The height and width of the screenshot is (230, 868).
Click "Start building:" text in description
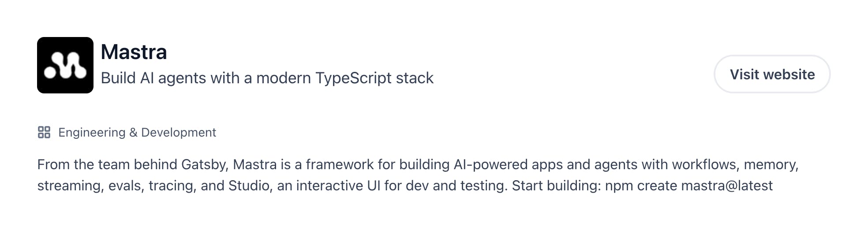[556, 185]
